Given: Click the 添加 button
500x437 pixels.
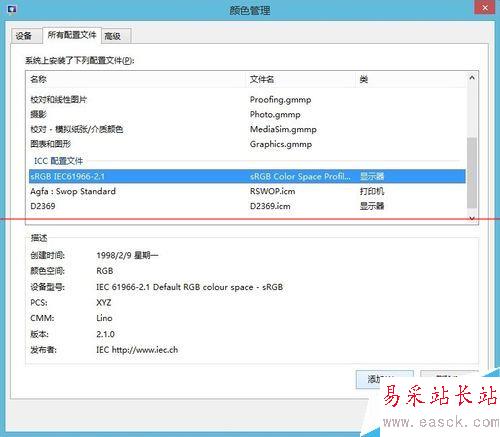Looking at the screenshot, I should [x=385, y=379].
